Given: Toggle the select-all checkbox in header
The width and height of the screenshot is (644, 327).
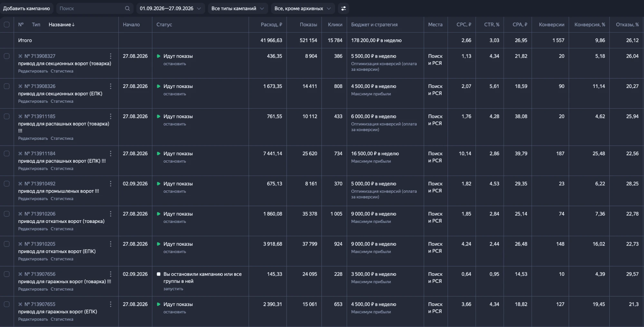Looking at the screenshot, I should (6, 24).
